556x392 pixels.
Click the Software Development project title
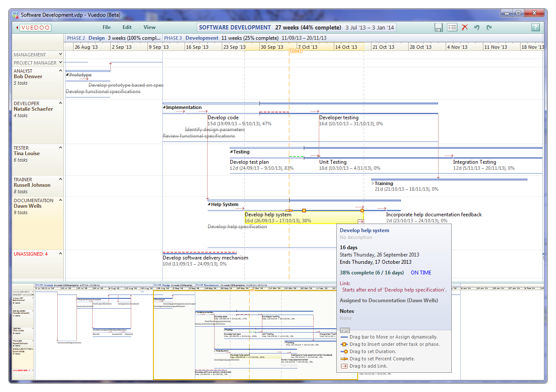click(235, 27)
